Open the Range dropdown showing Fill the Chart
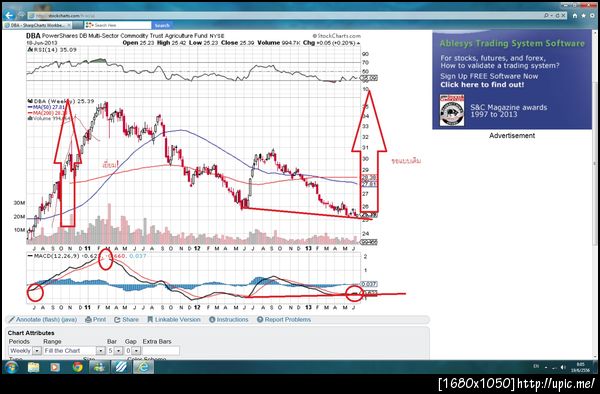Viewport: 600px width, 394px height. (74, 350)
